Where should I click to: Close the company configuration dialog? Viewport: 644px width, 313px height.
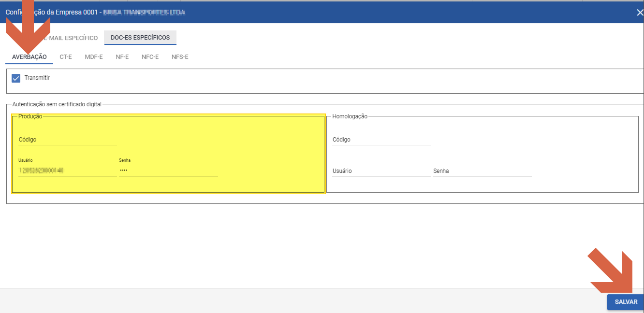pyautogui.click(x=639, y=13)
